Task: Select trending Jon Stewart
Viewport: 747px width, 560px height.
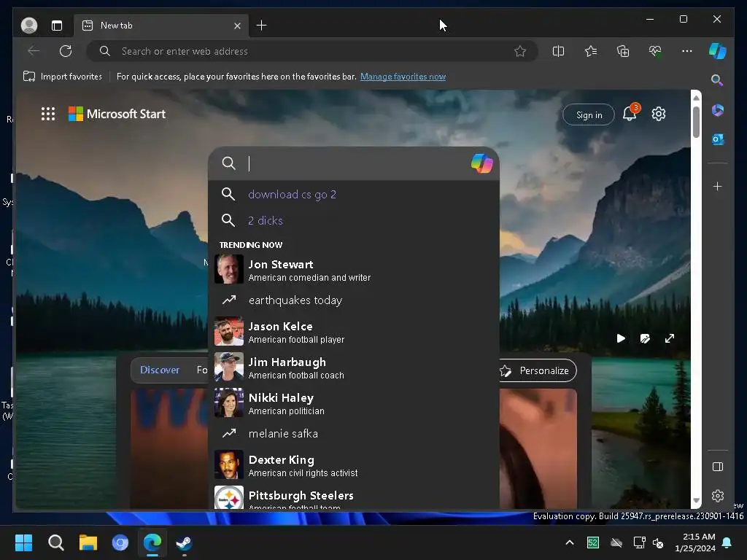Action: [x=354, y=270]
